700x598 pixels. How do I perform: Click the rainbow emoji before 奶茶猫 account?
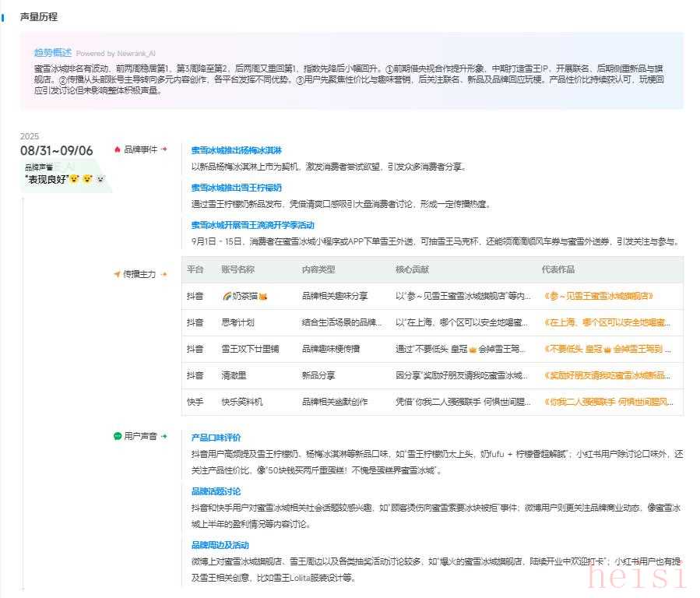coord(227,296)
